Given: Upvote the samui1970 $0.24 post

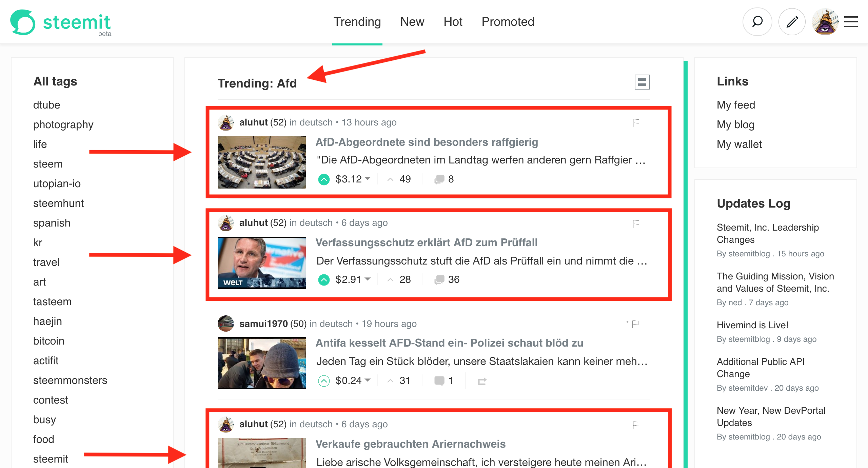Looking at the screenshot, I should (324, 381).
